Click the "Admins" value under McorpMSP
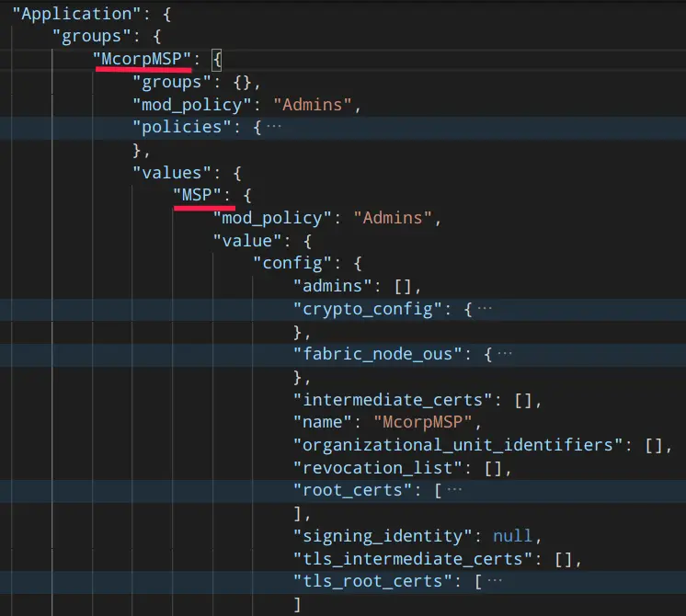This screenshot has height=616, width=686. (x=313, y=105)
